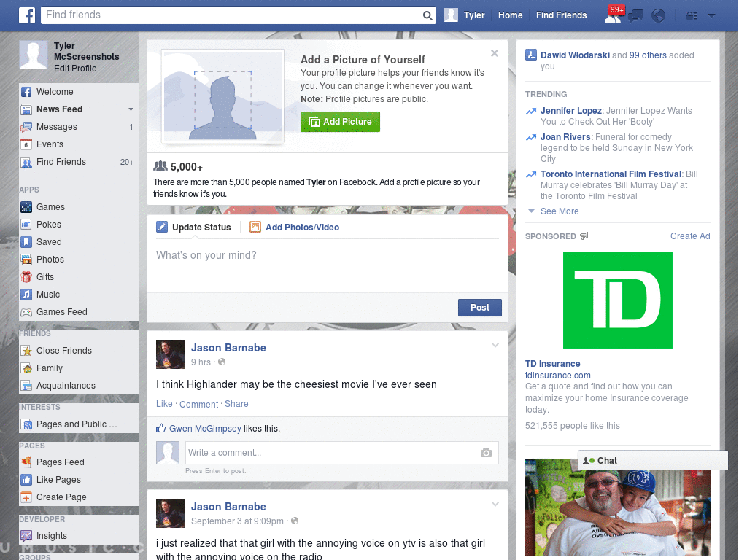Click Tyler profile thumbnail in top bar
Viewport: 747px width, 560px height.
(x=451, y=15)
